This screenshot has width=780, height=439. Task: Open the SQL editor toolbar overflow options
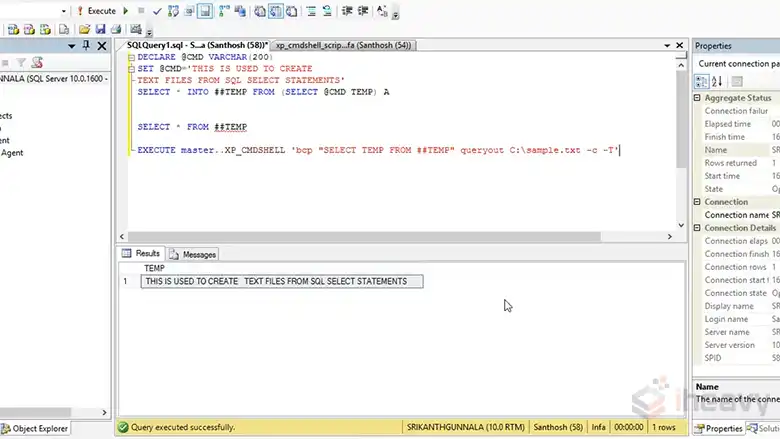pos(395,15)
